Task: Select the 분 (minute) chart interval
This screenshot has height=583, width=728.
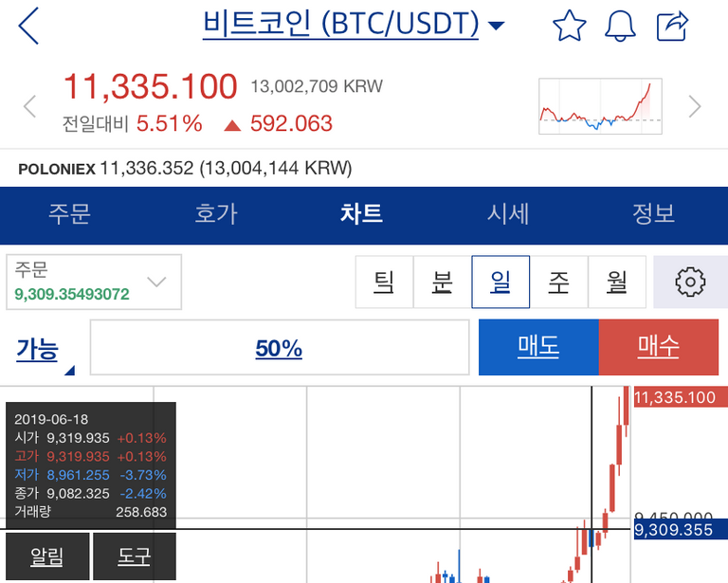Action: (442, 282)
